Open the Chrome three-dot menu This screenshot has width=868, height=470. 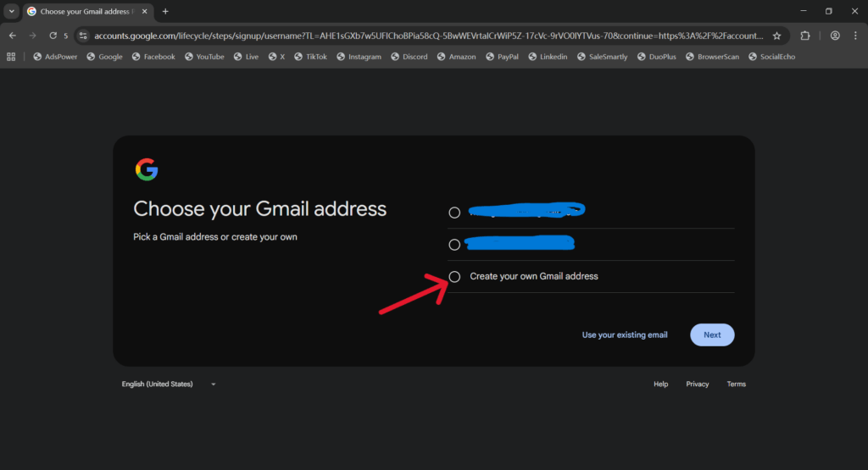(856, 36)
